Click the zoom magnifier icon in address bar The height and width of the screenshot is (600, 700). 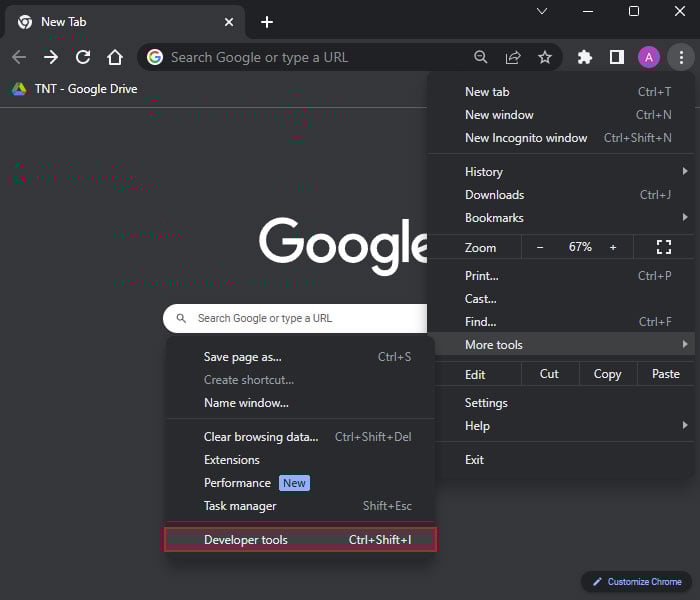click(481, 57)
